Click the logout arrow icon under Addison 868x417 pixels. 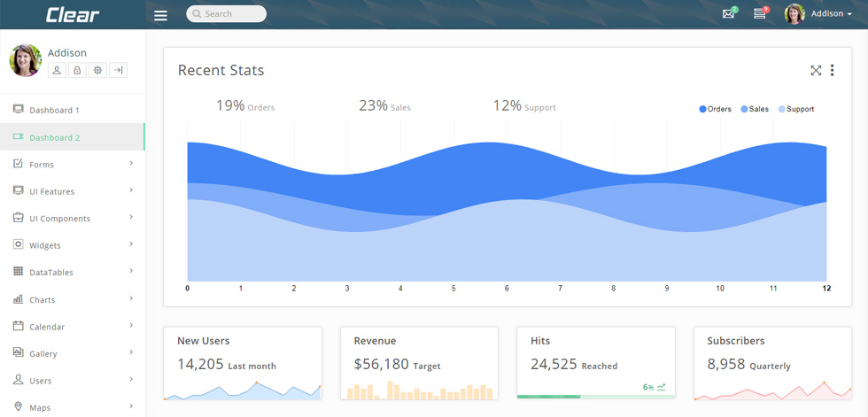[x=119, y=70]
